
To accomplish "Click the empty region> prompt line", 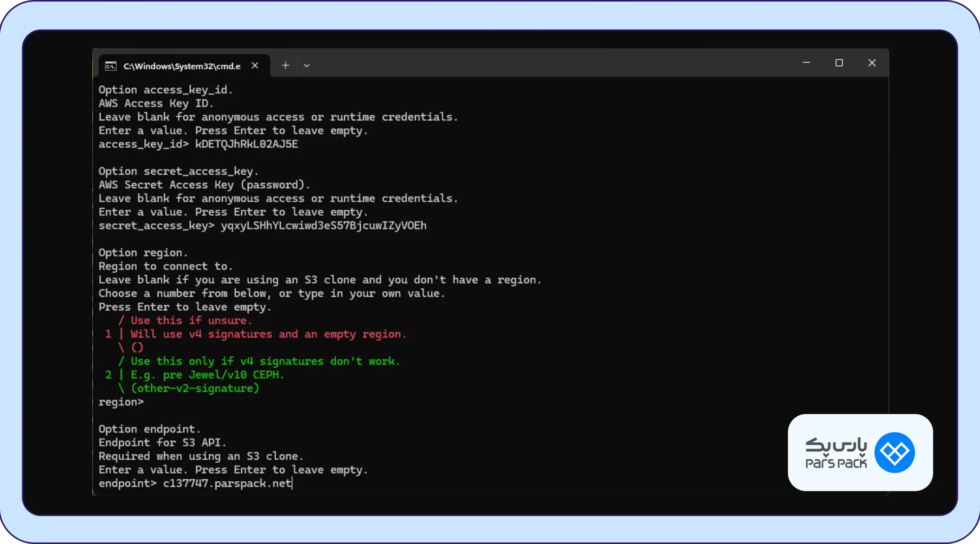I will coord(121,402).
